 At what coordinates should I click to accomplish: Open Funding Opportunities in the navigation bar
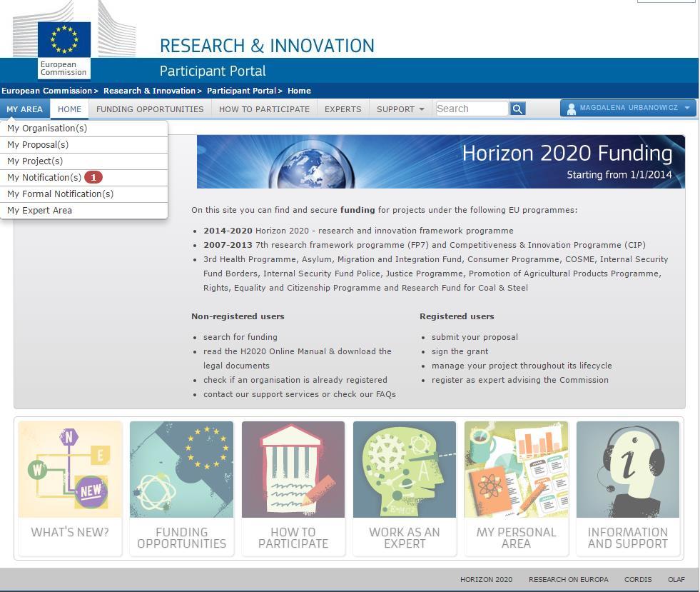(x=150, y=109)
